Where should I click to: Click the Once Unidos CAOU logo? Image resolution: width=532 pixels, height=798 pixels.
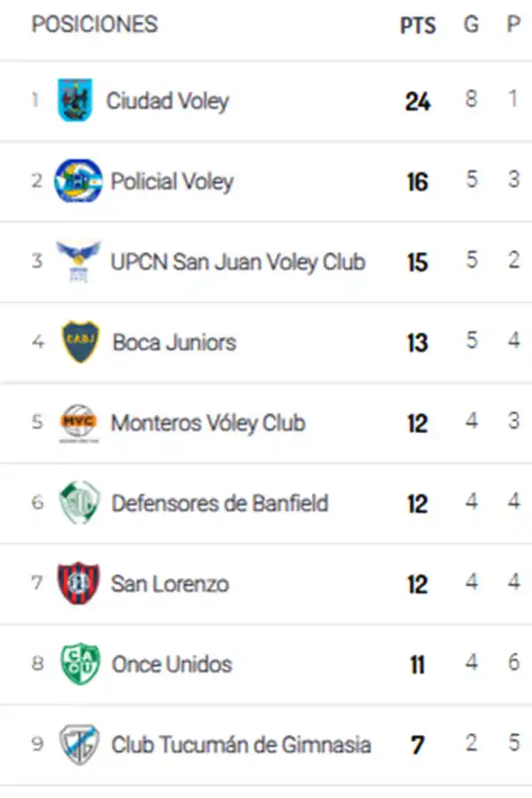pos(78,664)
